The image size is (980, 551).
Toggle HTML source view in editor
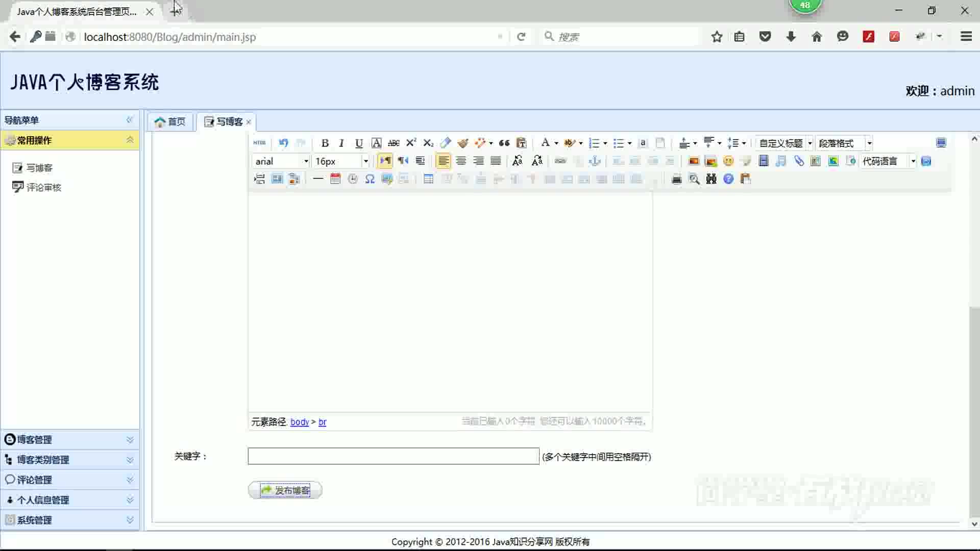click(x=259, y=143)
